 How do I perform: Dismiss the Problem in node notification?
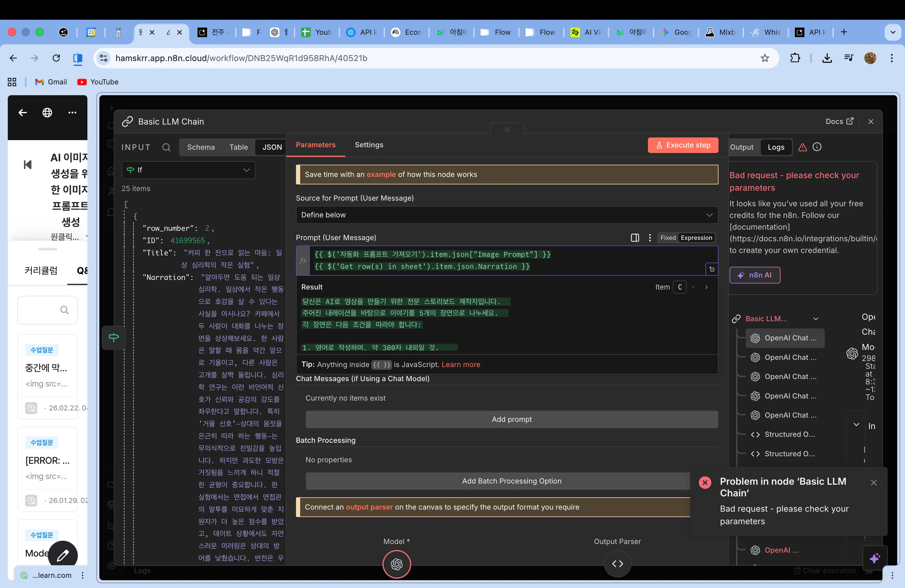(x=874, y=482)
